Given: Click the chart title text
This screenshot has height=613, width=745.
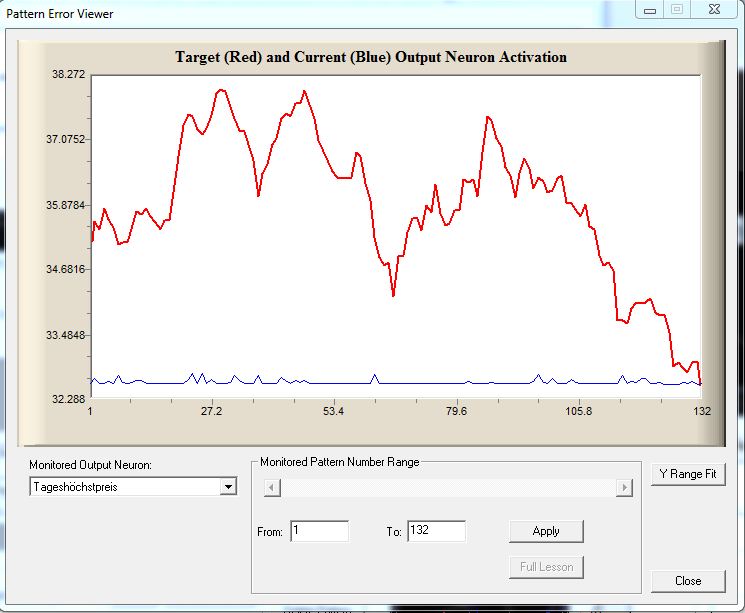Looking at the screenshot, I should pos(370,57).
